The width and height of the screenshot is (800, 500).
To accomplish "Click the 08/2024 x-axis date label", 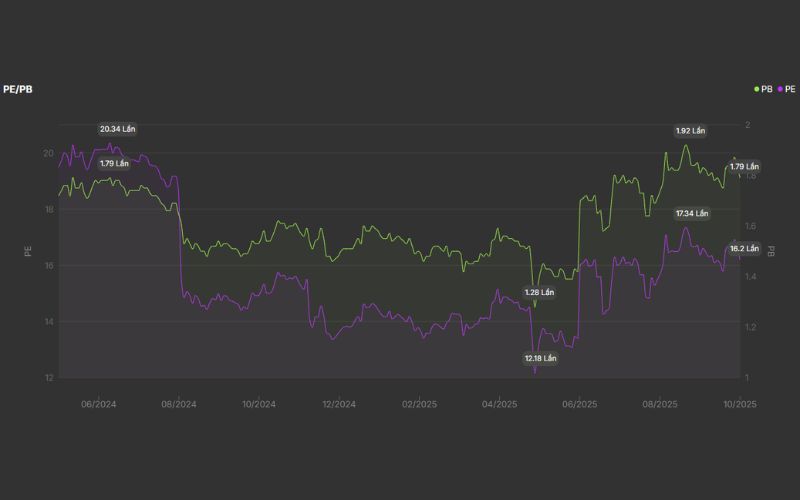I will pyautogui.click(x=179, y=404).
